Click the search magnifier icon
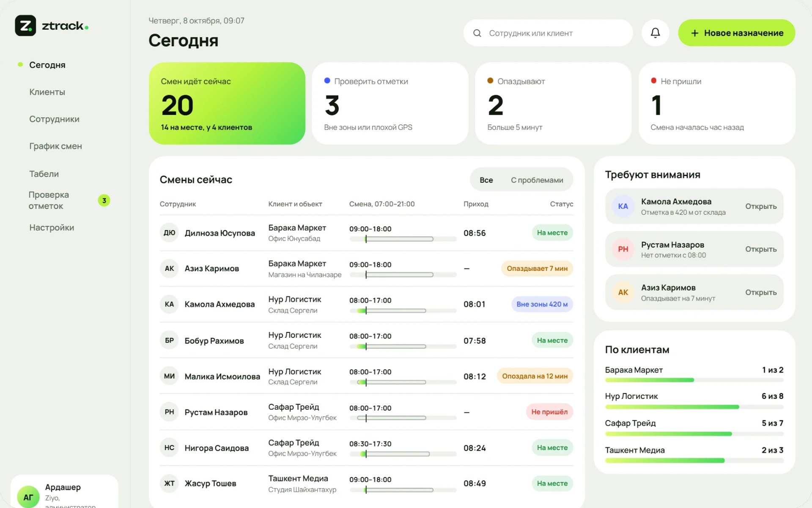 (x=477, y=33)
